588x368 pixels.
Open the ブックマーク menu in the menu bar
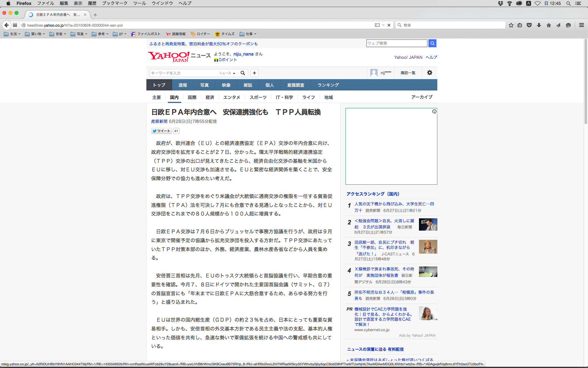(x=115, y=3)
